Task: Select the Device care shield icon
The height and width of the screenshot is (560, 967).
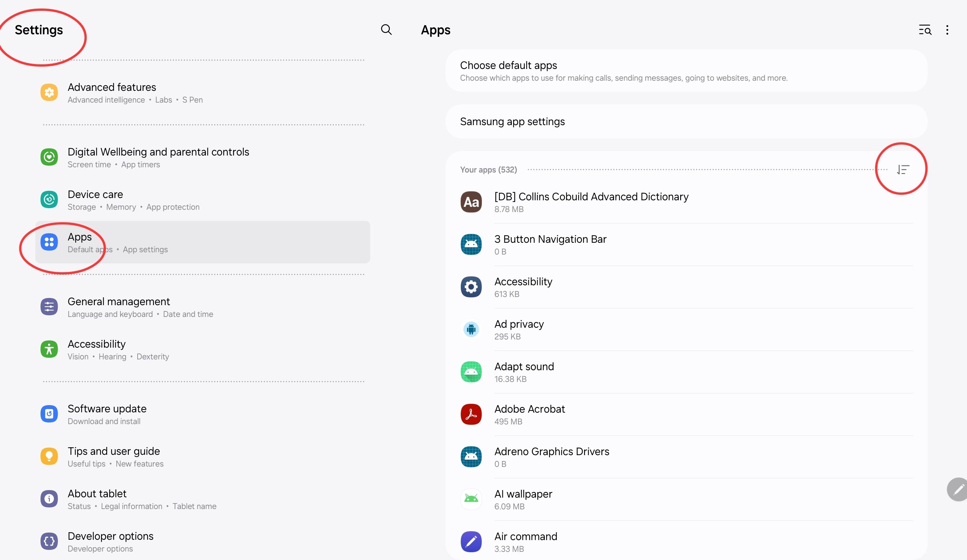Action: (x=49, y=199)
